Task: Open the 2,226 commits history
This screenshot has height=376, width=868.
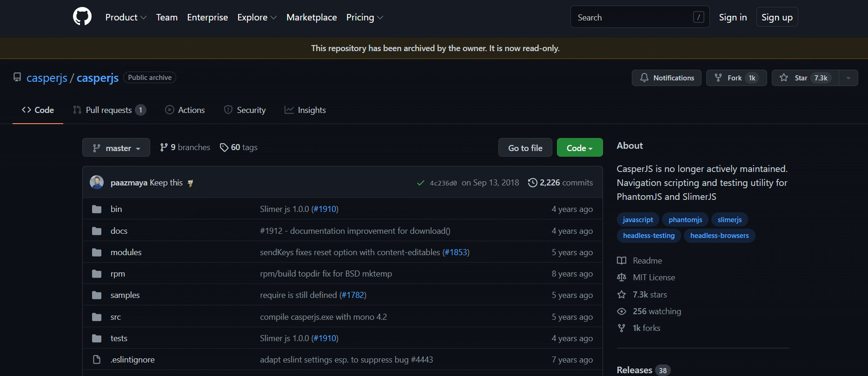Action: [561, 183]
